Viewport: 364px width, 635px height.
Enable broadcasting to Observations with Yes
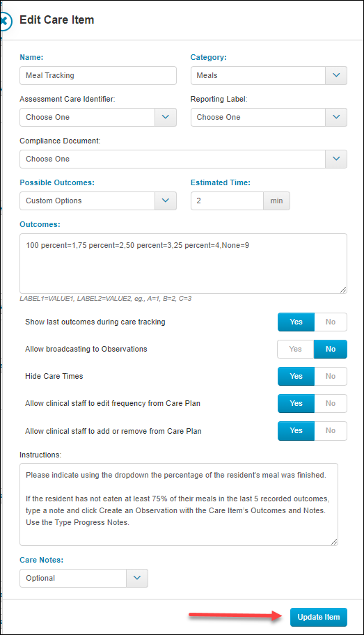pyautogui.click(x=296, y=349)
